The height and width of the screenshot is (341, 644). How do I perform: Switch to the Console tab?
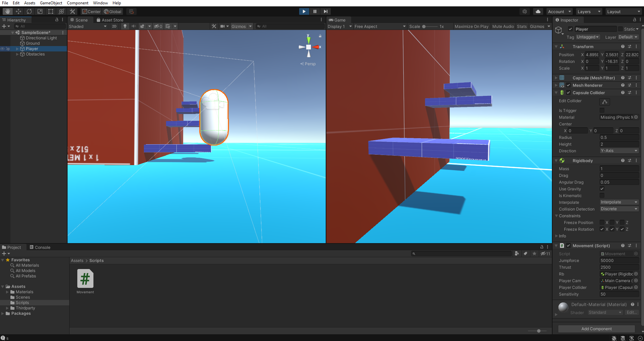[x=40, y=247]
